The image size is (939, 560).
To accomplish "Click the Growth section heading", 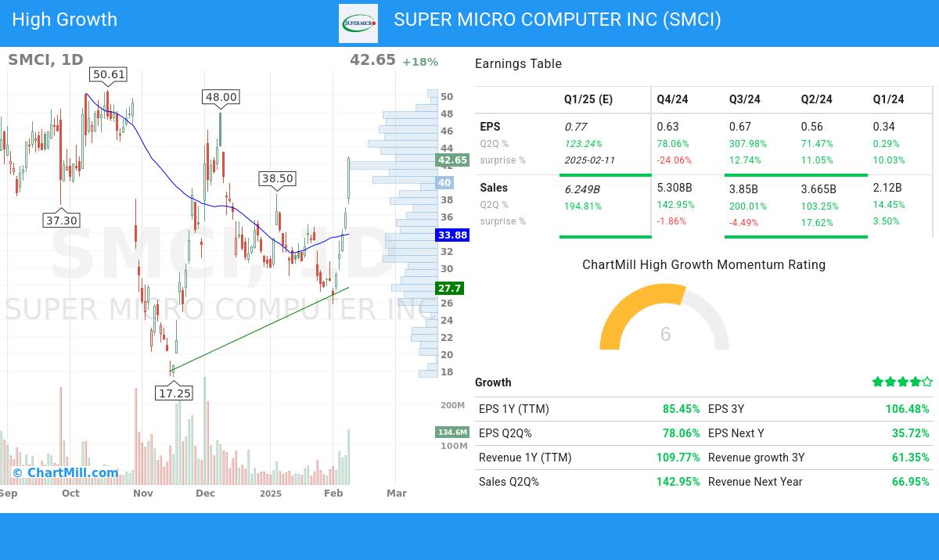I will tap(493, 382).
